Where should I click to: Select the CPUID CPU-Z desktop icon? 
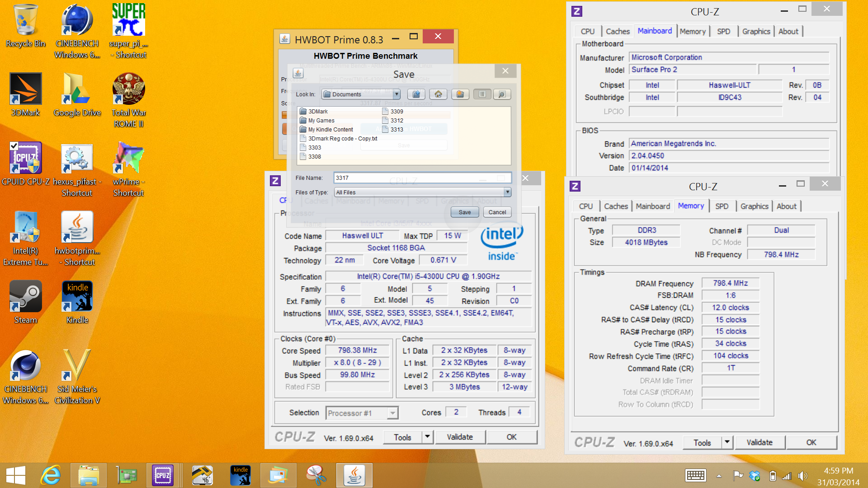pyautogui.click(x=26, y=164)
